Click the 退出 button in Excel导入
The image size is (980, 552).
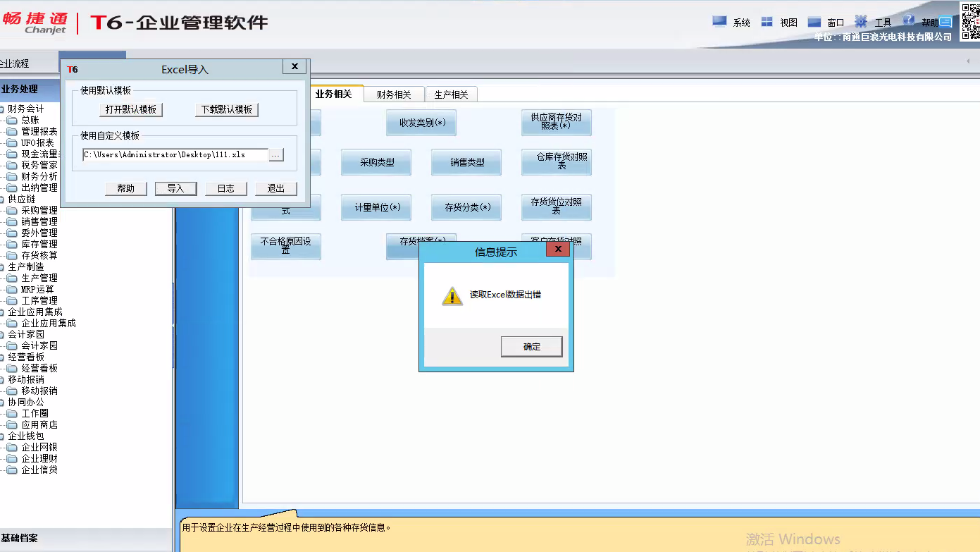click(276, 188)
